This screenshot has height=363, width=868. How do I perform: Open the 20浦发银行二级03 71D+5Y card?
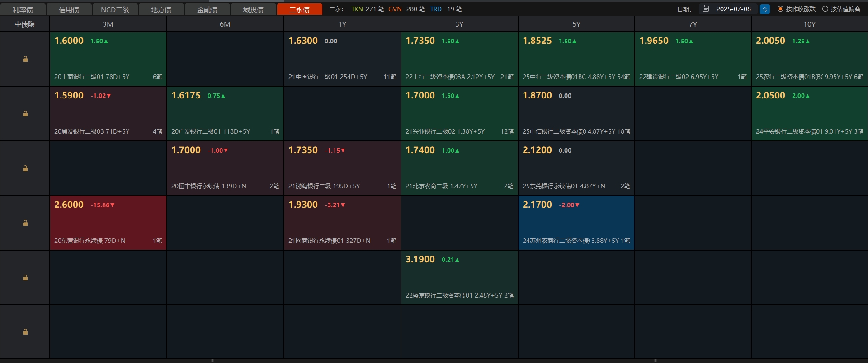(x=108, y=114)
